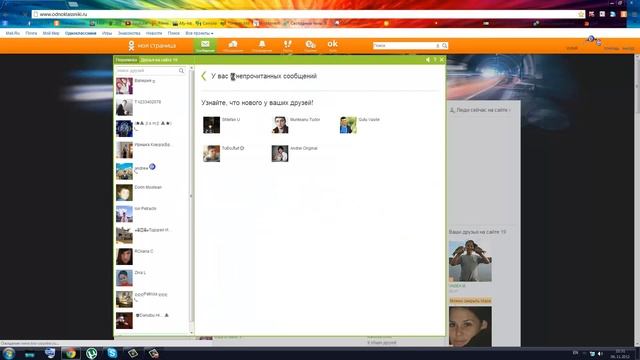
Task: Open conversation with ROxana C
Action: [x=151, y=257]
